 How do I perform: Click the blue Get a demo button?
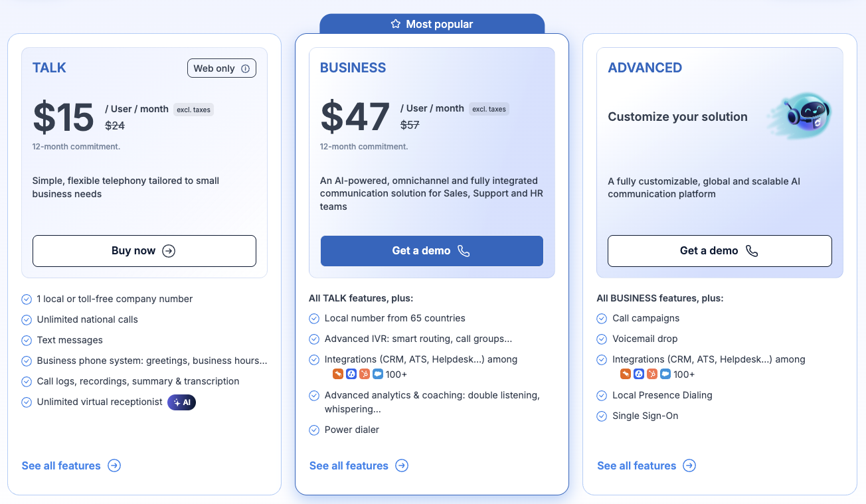tap(432, 251)
